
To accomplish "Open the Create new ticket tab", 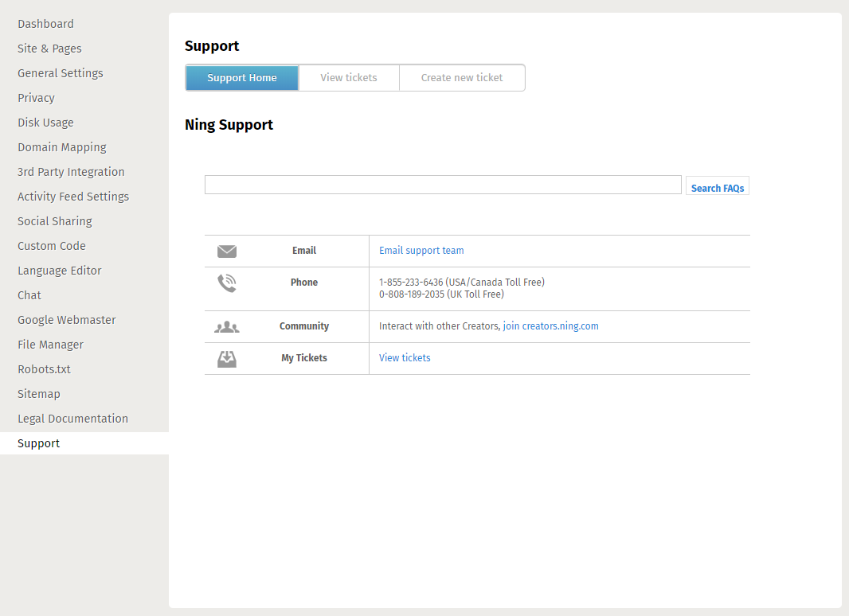I will pos(462,78).
